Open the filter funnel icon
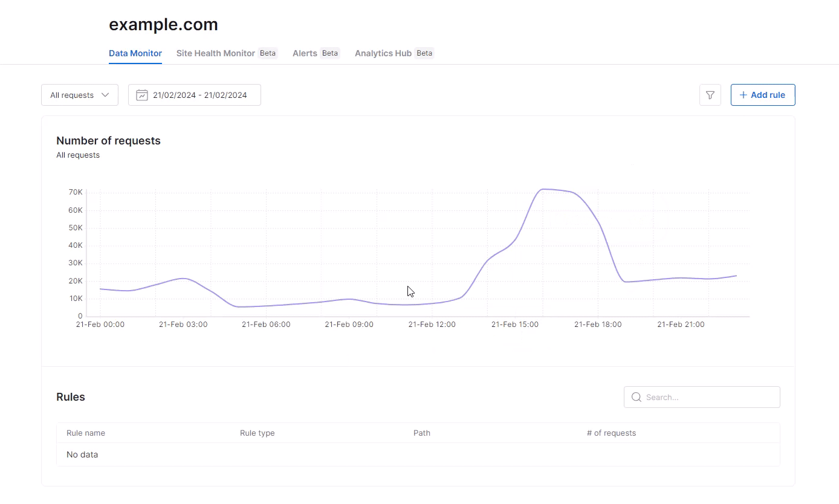Viewport: 839px width, 504px height. 710,95
